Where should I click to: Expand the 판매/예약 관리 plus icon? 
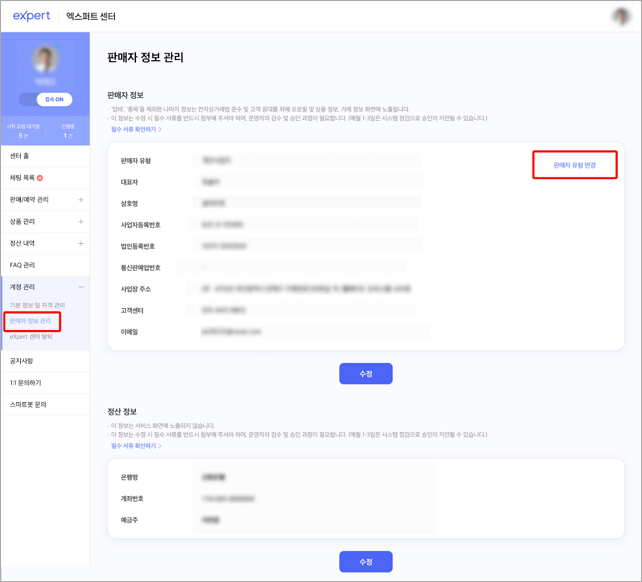[x=81, y=200]
